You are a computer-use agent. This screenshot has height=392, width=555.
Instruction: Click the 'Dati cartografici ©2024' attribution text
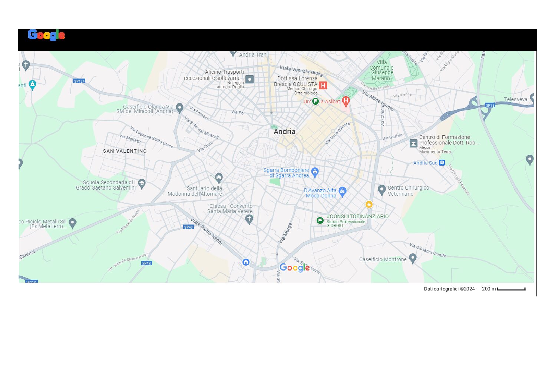point(449,289)
